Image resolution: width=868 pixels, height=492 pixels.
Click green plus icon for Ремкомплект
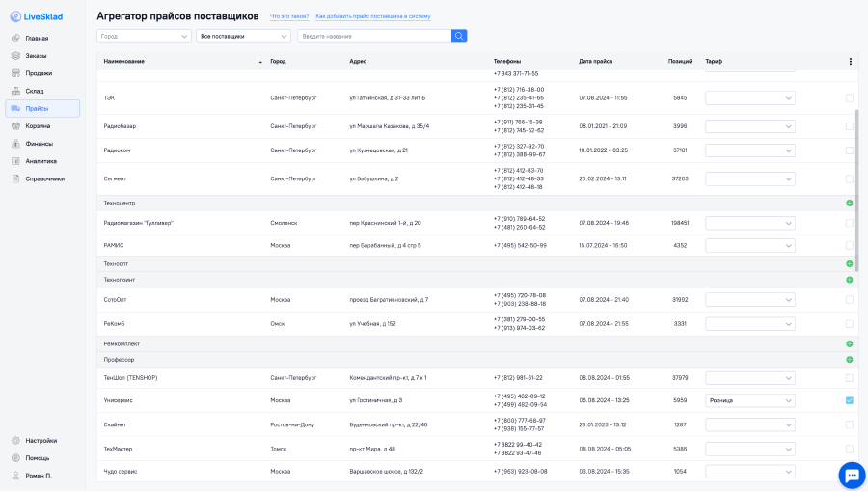(x=849, y=344)
